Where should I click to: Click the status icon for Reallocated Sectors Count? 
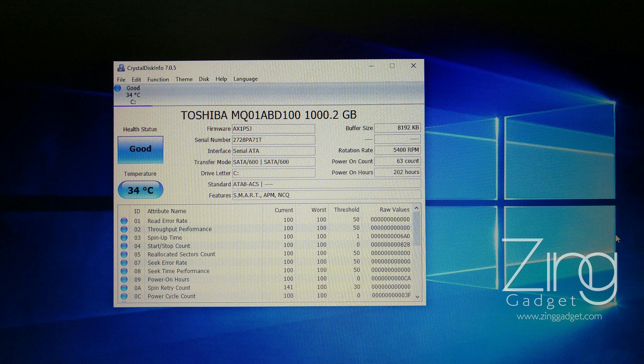click(x=124, y=254)
